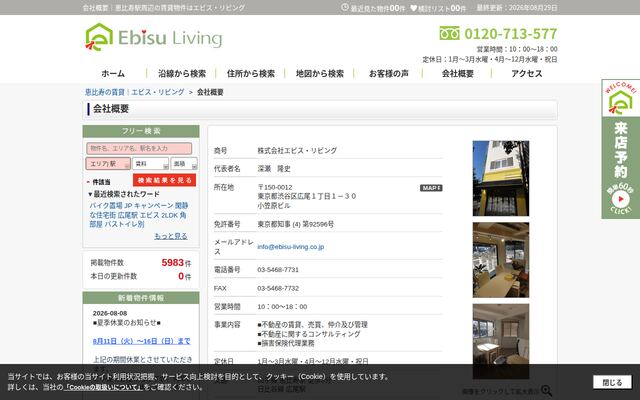Screen dimensions: 640x400
Task: Select 会社概要 in navigation bar
Action: point(458,73)
